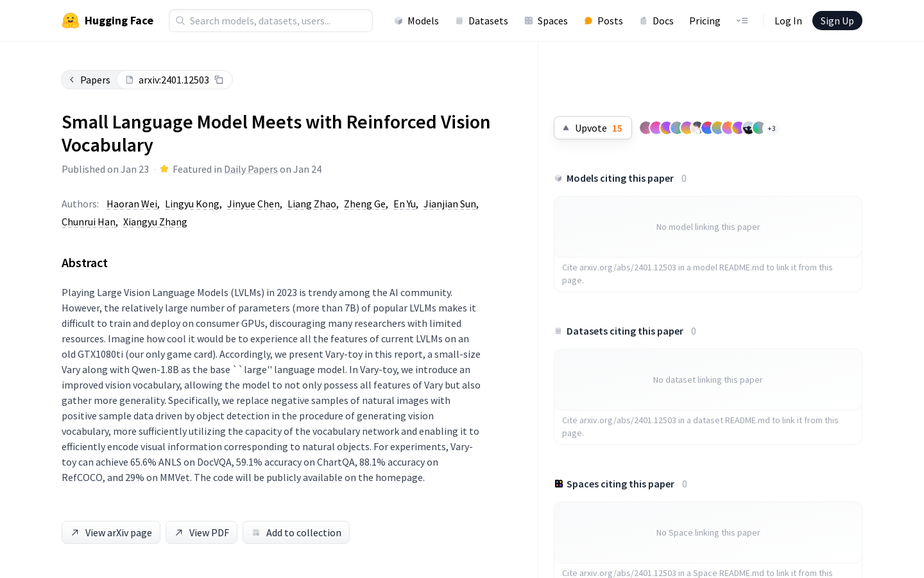Image resolution: width=924 pixels, height=578 pixels.
Task: Open the Pricing menu item
Action: pyautogui.click(x=705, y=21)
